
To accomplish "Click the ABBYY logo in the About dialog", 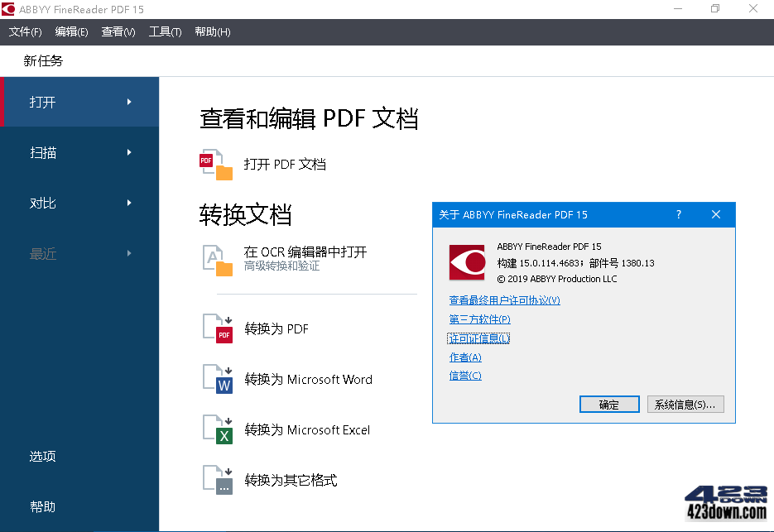I will pos(466,261).
